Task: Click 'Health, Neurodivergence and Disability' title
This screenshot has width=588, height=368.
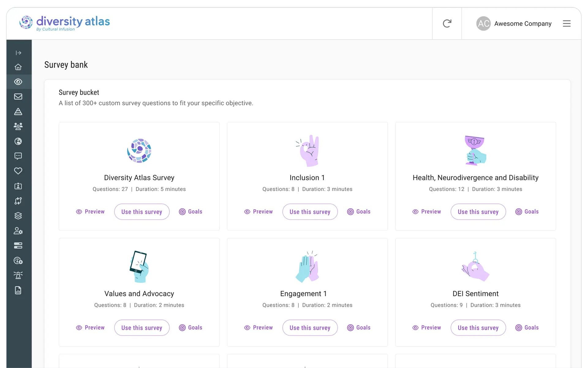Action: coord(475,178)
